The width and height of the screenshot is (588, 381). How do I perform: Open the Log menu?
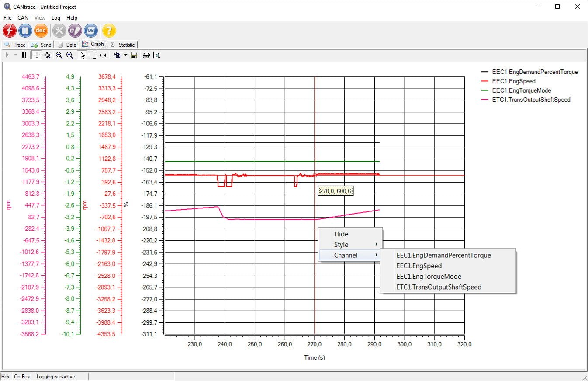pyautogui.click(x=55, y=18)
